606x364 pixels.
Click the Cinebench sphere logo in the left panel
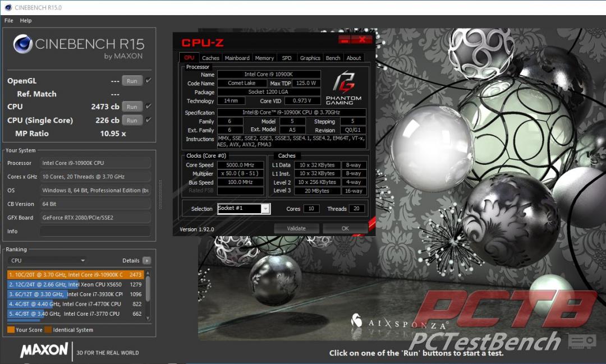tap(23, 44)
